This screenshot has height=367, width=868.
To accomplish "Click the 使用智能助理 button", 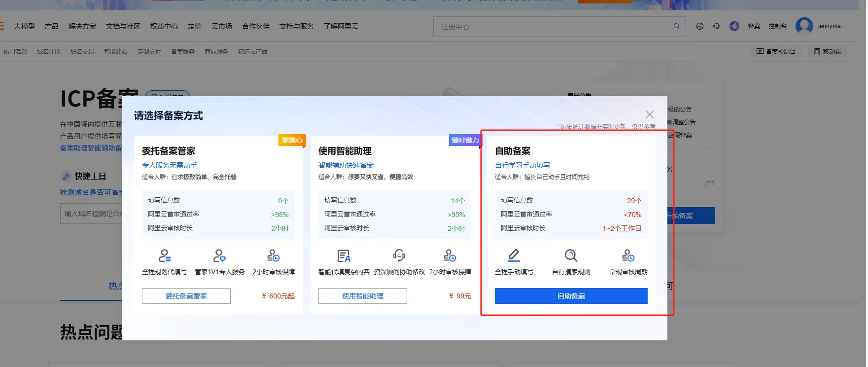I will pos(362,296).
